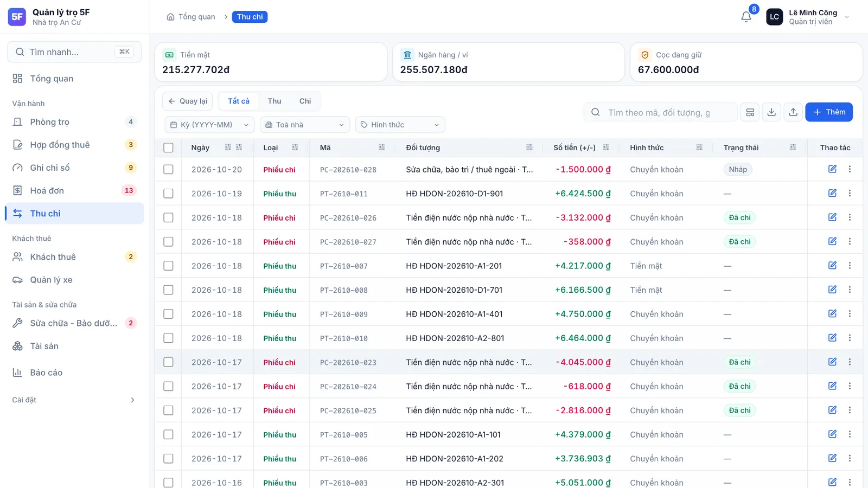This screenshot has height=488, width=868.
Task: Open filter options on Trạng thái column
Action: [793, 147]
